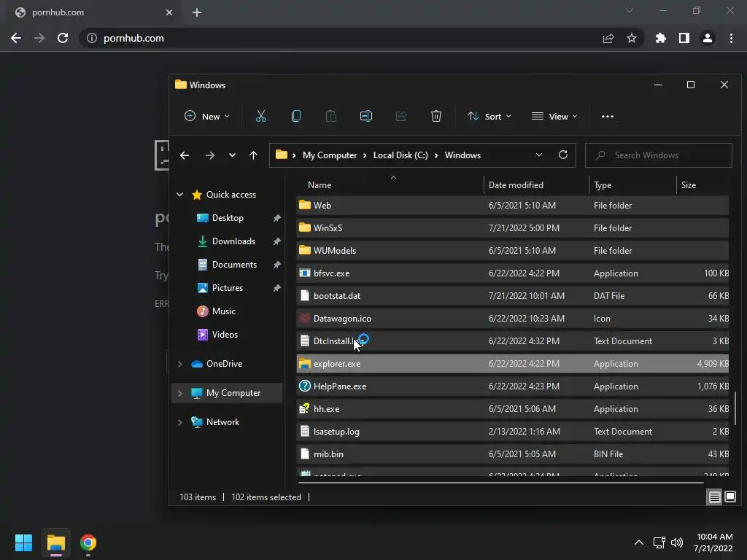Click the Copy icon in Explorer toolbar
Viewport: 747px width, 560px height.
click(x=296, y=116)
